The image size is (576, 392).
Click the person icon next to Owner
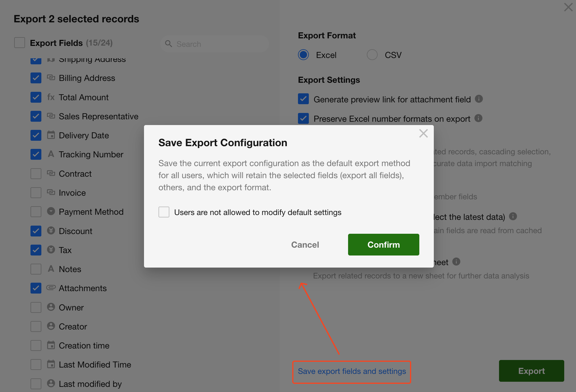51,307
